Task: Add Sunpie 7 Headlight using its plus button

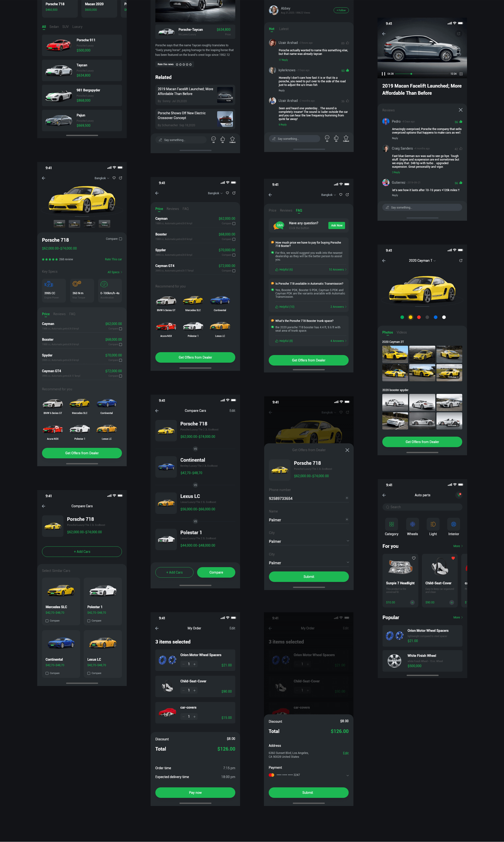Action: [x=412, y=602]
